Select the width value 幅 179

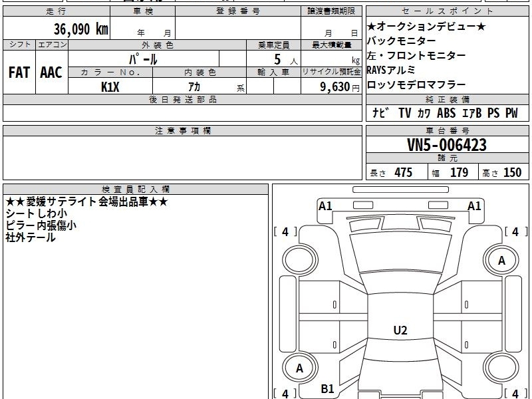(x=450, y=172)
